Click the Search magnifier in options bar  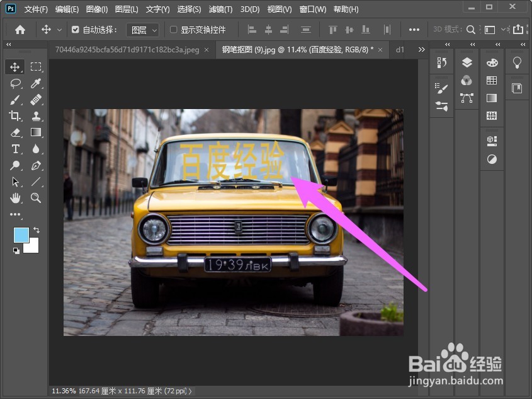tap(470, 30)
